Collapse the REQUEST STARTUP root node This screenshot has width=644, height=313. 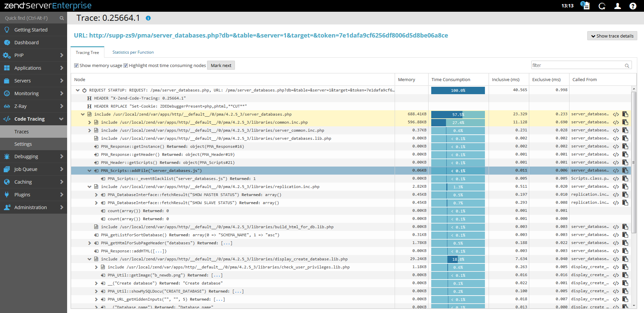[78, 90]
